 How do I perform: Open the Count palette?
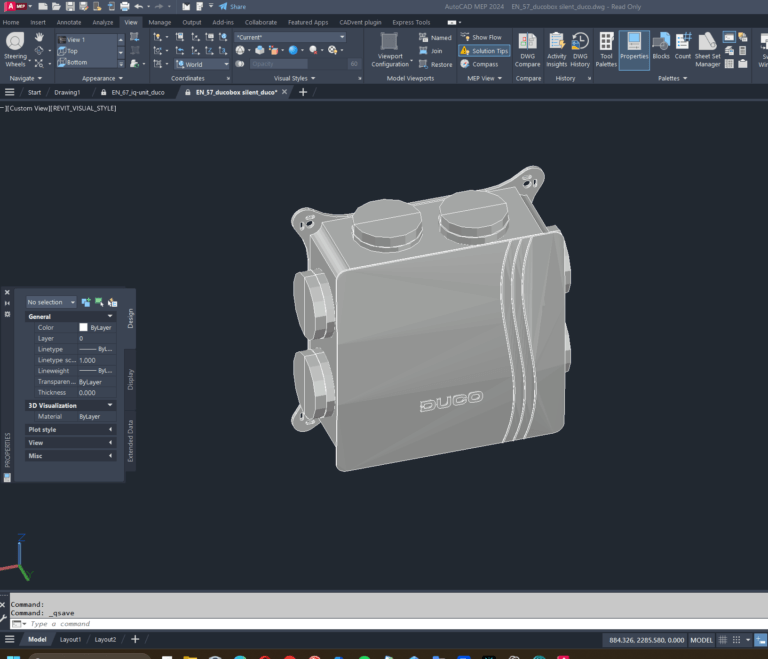tap(683, 47)
